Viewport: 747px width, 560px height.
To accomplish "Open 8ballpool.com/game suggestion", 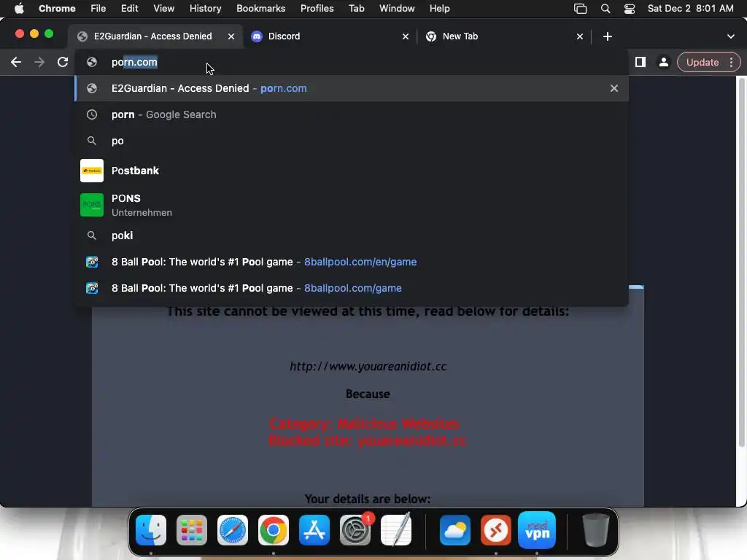I will click(x=352, y=288).
